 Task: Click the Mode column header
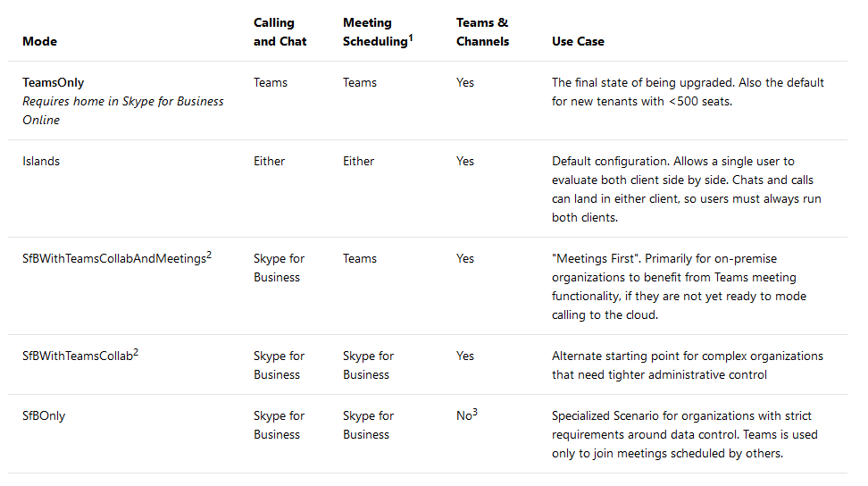point(39,41)
